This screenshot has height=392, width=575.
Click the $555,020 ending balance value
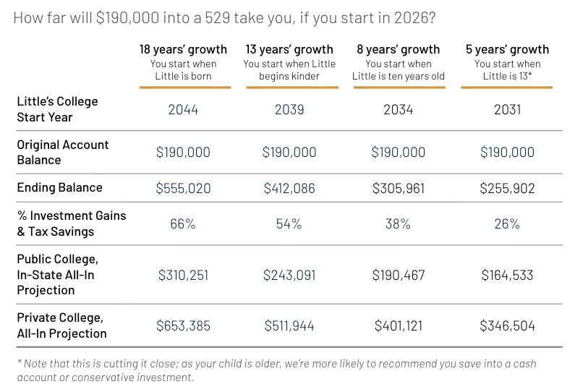pyautogui.click(x=183, y=188)
